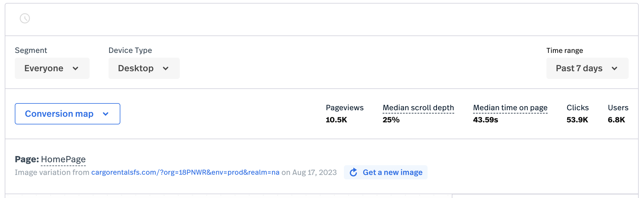This screenshot has width=644, height=198.
Task: Click the 25% scroll depth value
Action: (x=390, y=120)
